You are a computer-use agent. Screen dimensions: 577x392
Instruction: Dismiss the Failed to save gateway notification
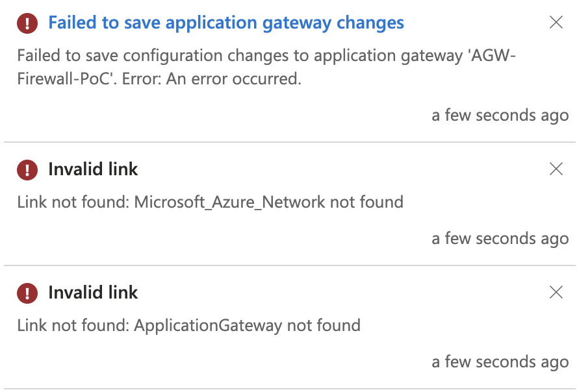pyautogui.click(x=556, y=23)
